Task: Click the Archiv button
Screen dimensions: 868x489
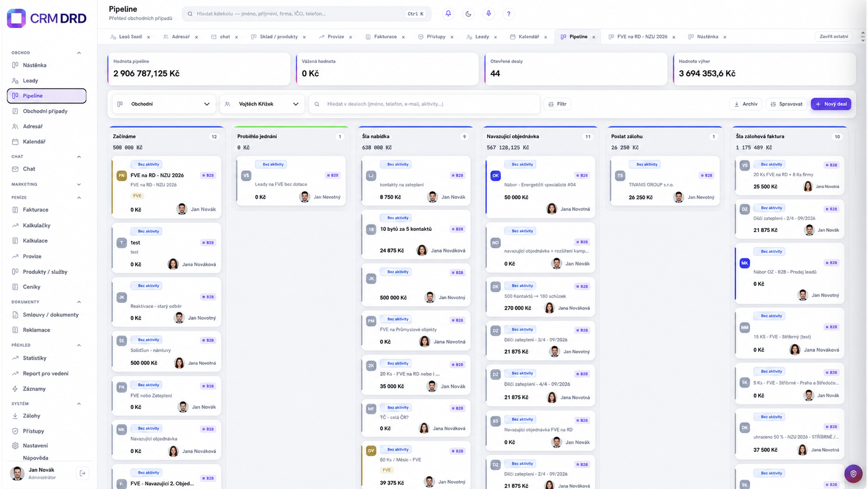Action: pyautogui.click(x=745, y=104)
